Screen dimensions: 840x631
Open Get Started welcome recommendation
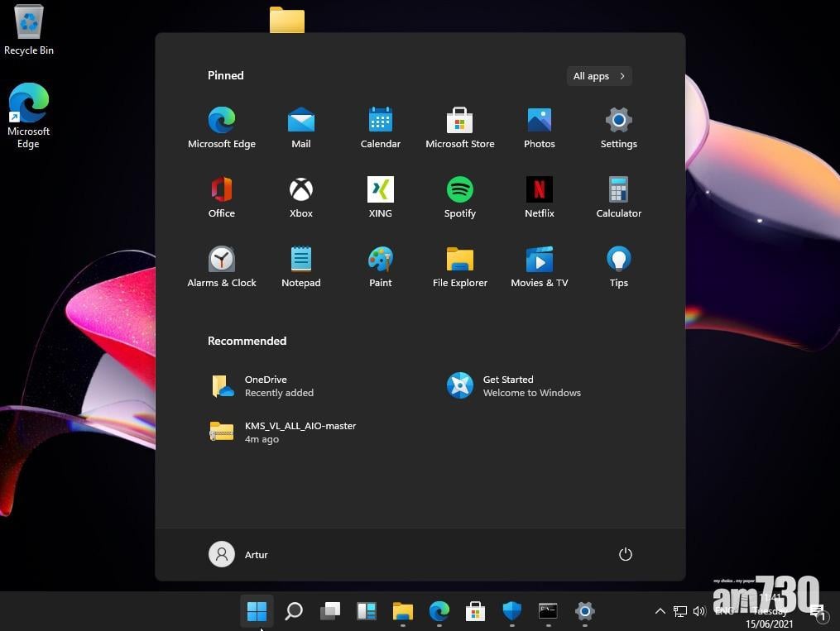coord(515,385)
